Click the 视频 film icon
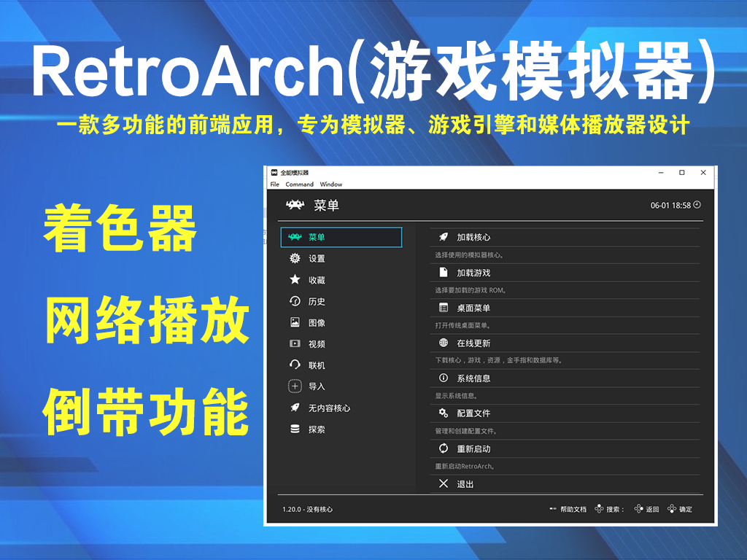 pos(295,343)
